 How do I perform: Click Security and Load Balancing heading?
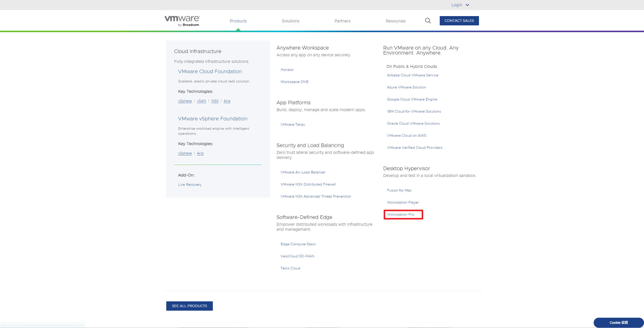coord(310,145)
